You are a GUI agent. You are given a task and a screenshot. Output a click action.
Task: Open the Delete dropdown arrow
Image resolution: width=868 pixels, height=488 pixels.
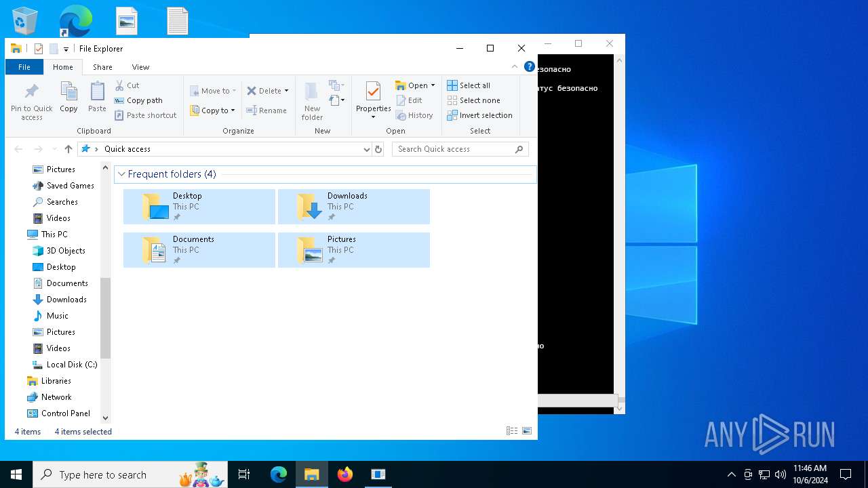286,91
